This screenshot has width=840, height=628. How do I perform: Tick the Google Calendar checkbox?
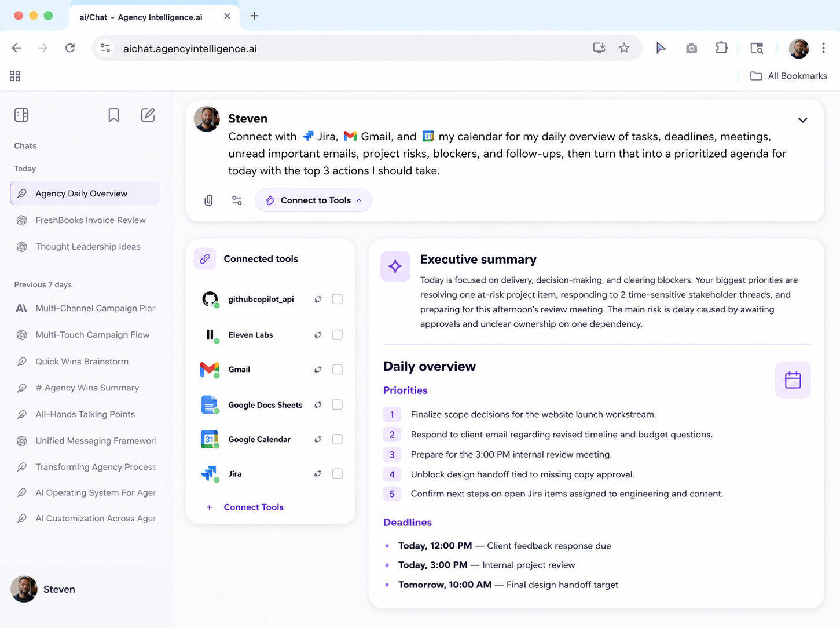point(338,440)
